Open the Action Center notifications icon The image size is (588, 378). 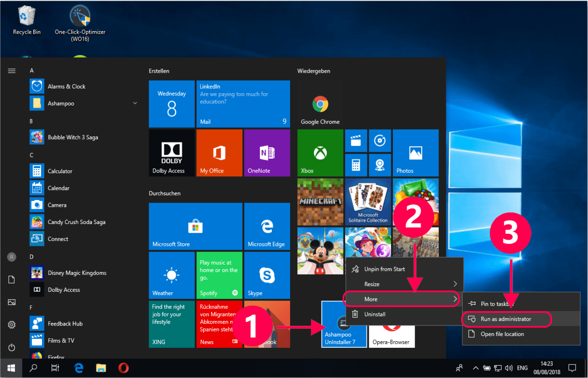pos(571,368)
